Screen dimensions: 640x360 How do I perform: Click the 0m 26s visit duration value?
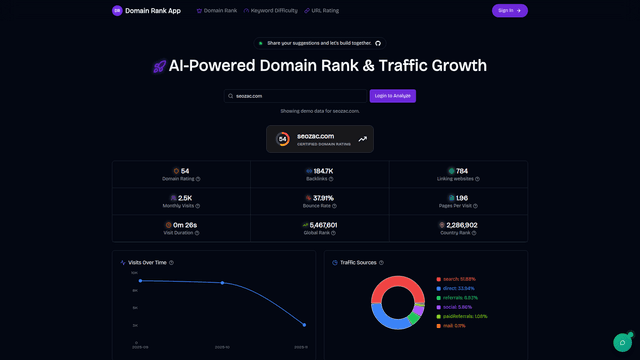click(185, 225)
